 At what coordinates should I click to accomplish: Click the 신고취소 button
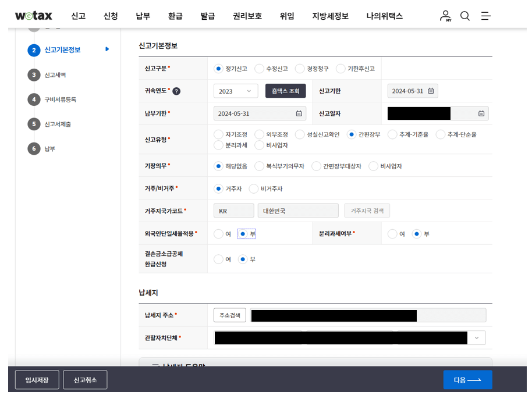[x=85, y=380]
